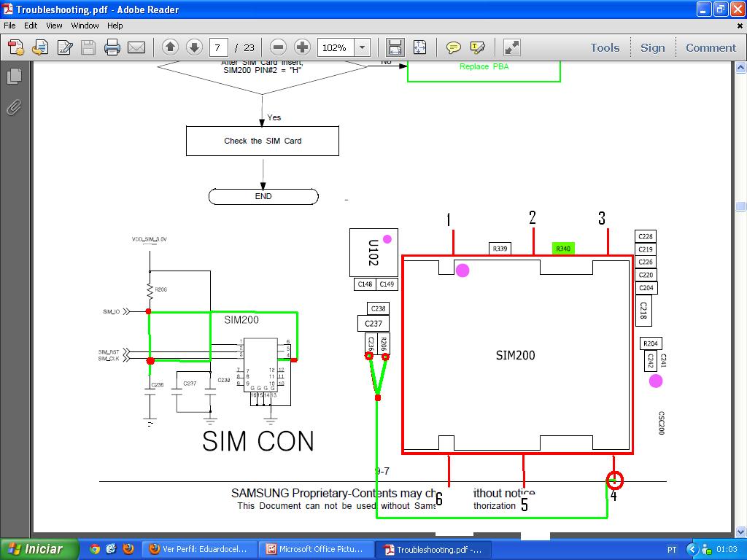Click the Save file floppy icon
747x560 pixels.
tap(88, 47)
